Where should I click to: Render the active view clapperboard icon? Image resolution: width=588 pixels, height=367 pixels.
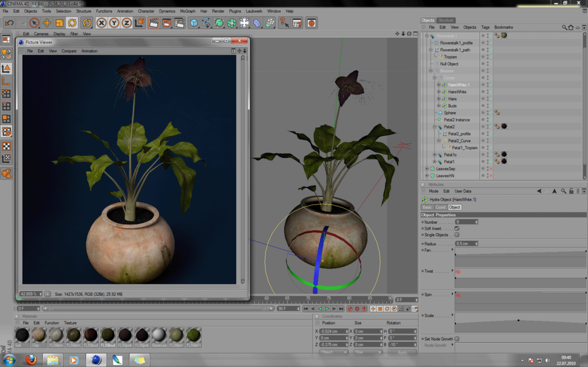pos(154,23)
